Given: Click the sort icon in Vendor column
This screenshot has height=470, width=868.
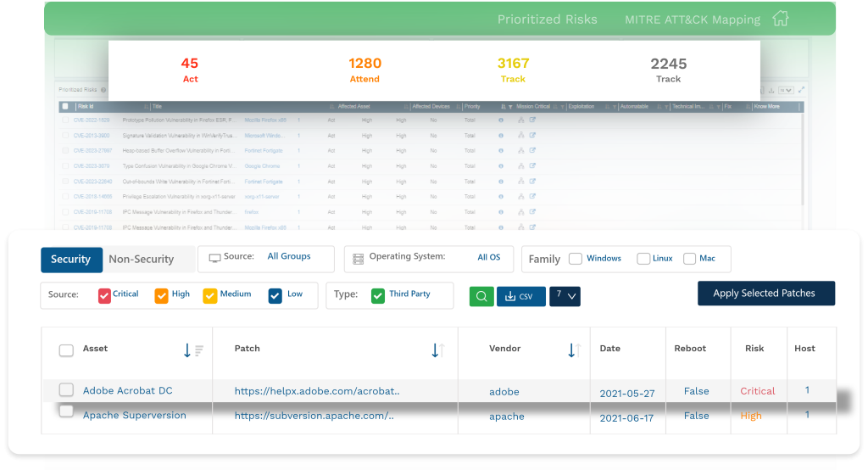Looking at the screenshot, I should tap(573, 350).
